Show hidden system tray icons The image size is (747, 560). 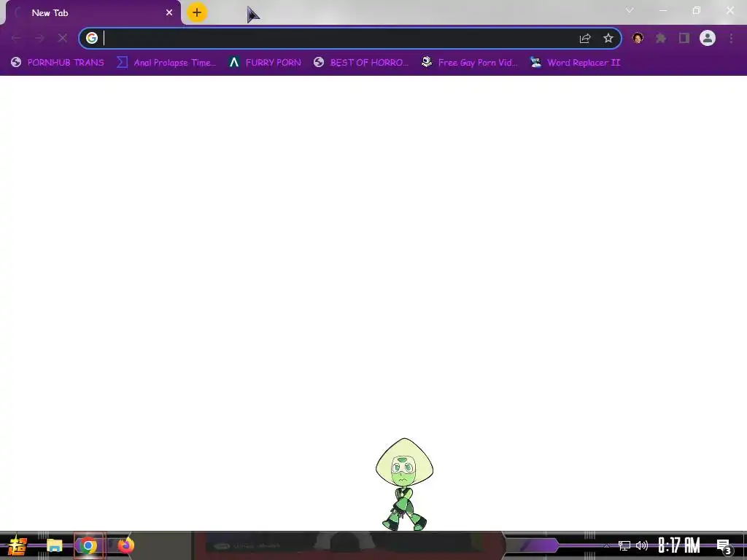coord(606,545)
